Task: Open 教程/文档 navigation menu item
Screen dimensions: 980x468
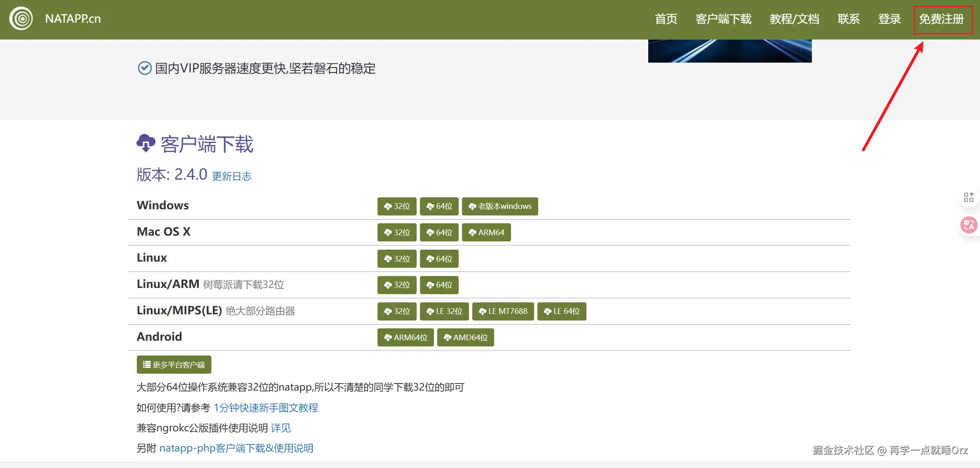Action: coord(794,19)
